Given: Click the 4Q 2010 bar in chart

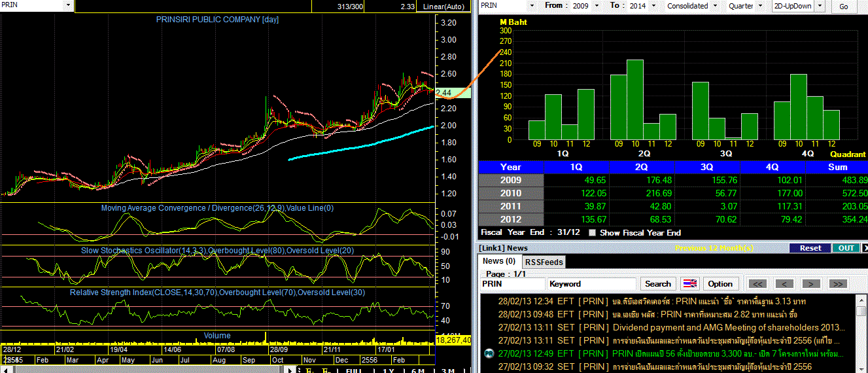Looking at the screenshot, I should (798, 107).
